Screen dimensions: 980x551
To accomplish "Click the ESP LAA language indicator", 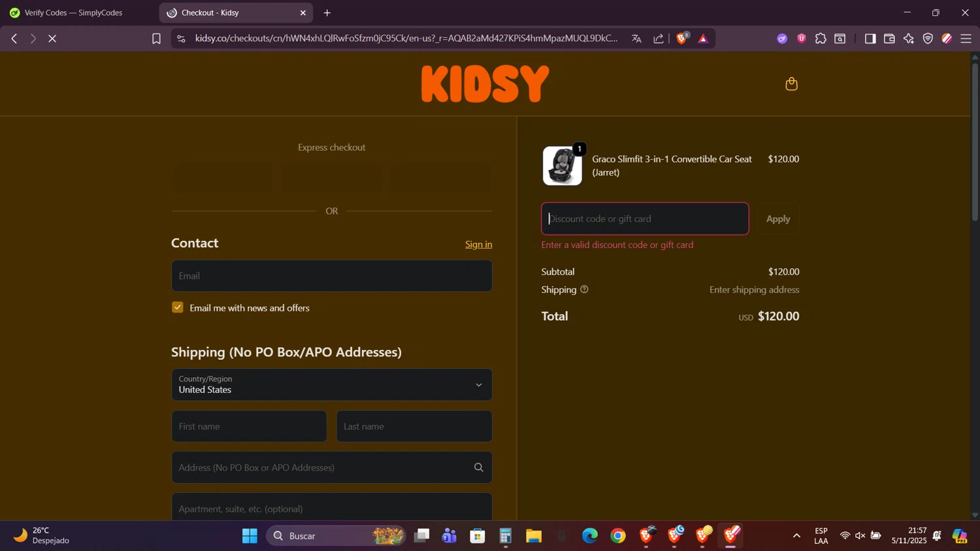I will [x=821, y=535].
